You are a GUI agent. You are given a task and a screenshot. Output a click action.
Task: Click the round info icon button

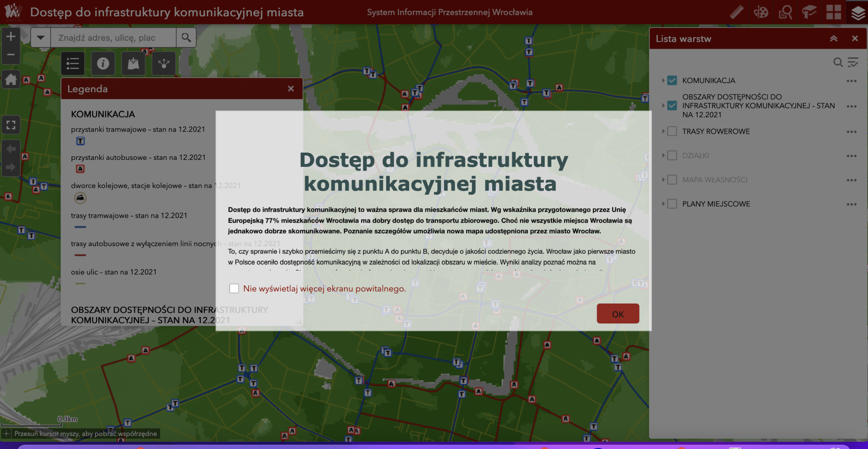point(103,64)
